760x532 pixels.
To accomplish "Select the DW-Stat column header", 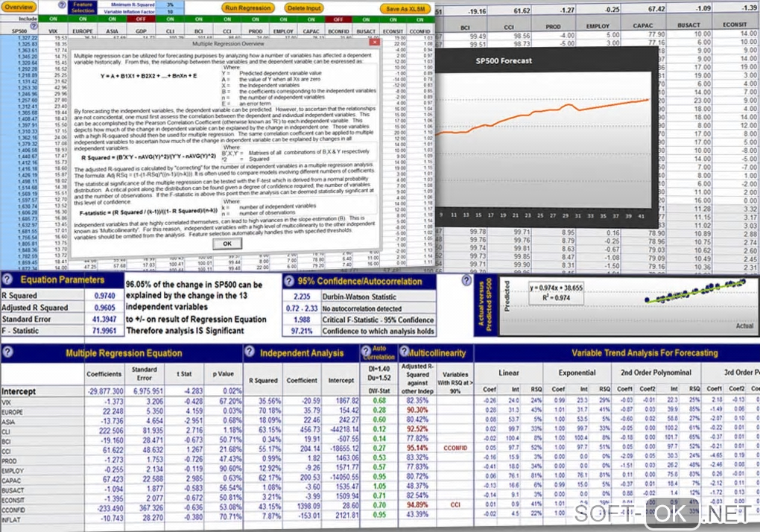I will tap(379, 390).
